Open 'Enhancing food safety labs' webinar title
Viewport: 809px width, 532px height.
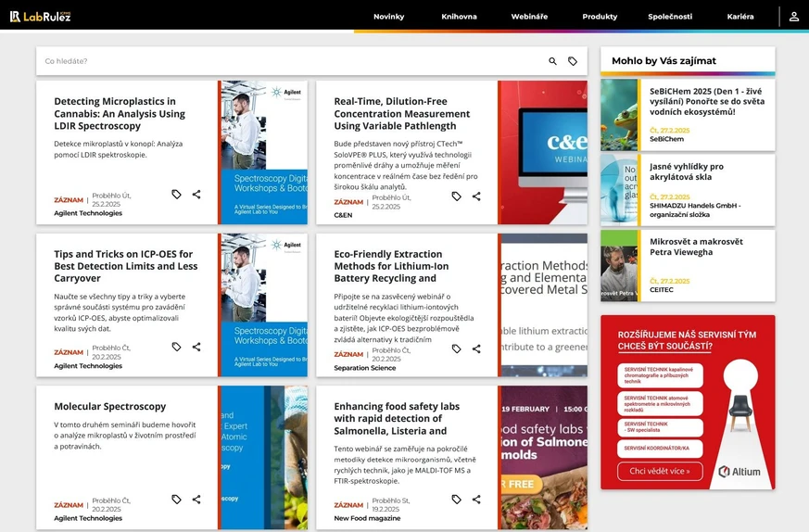coord(397,419)
